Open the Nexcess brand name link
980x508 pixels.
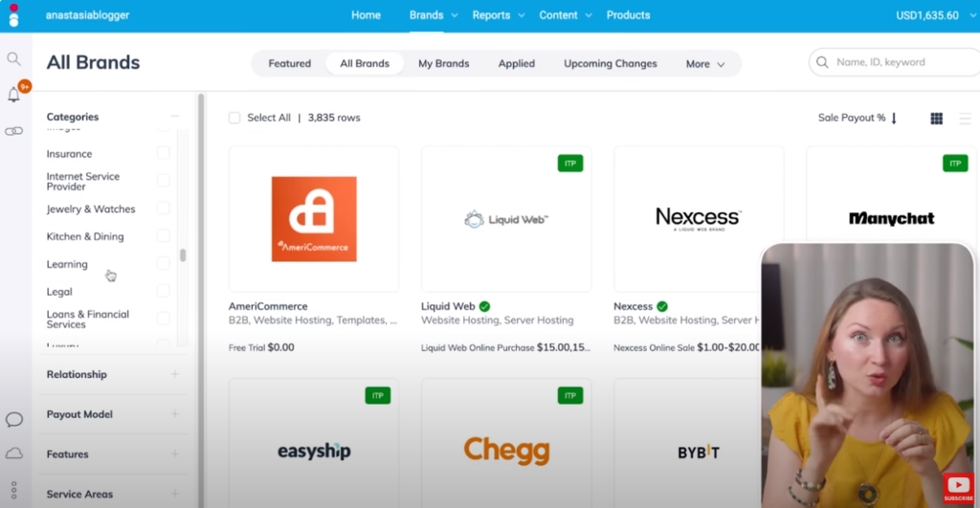634,306
